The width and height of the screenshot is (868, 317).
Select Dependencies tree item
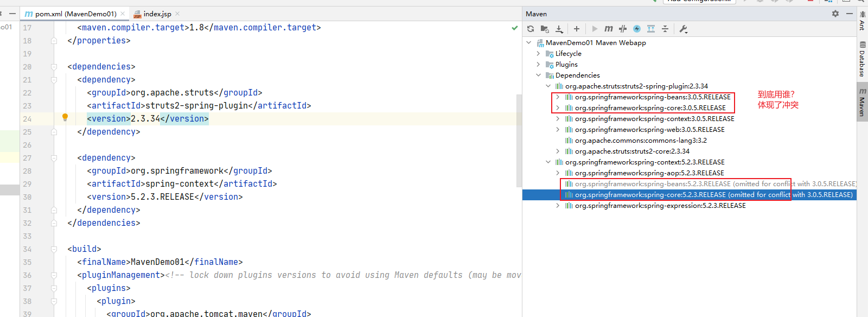pos(577,75)
